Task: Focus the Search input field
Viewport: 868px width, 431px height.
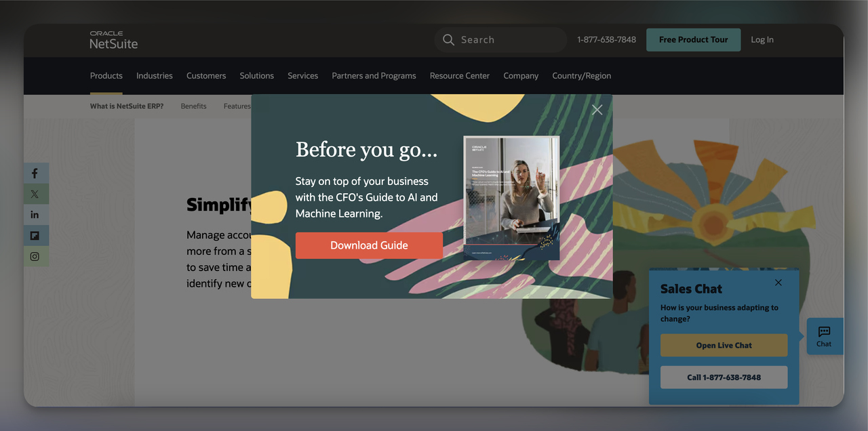Action: pos(500,40)
